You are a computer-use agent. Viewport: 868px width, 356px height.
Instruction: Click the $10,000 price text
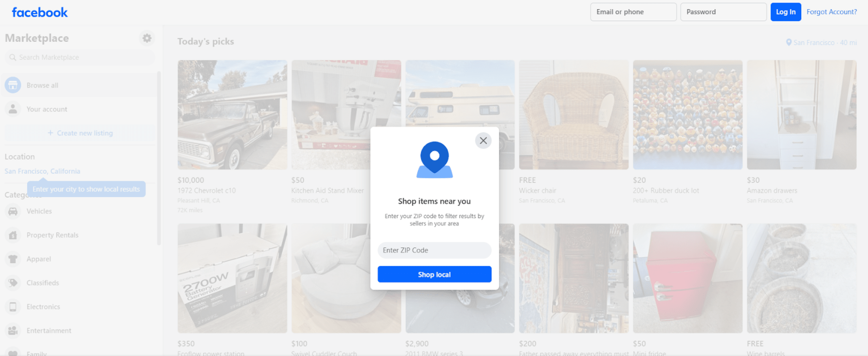tap(191, 180)
